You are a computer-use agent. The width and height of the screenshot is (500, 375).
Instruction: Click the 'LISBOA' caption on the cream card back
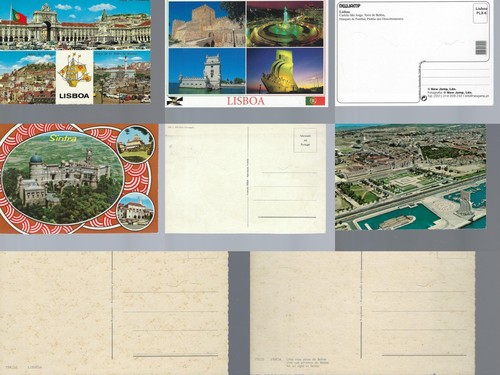(35, 367)
